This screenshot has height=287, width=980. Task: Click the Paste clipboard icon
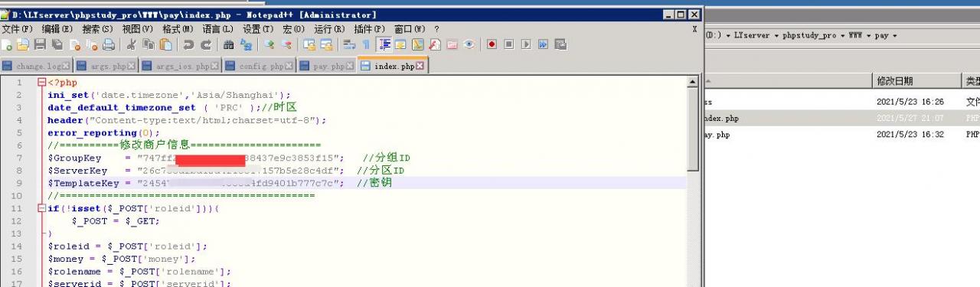(x=166, y=44)
